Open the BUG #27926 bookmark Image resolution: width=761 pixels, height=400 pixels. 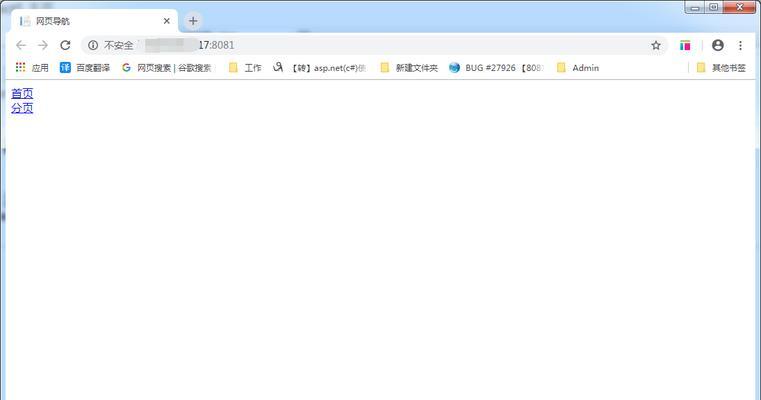tap(496, 68)
